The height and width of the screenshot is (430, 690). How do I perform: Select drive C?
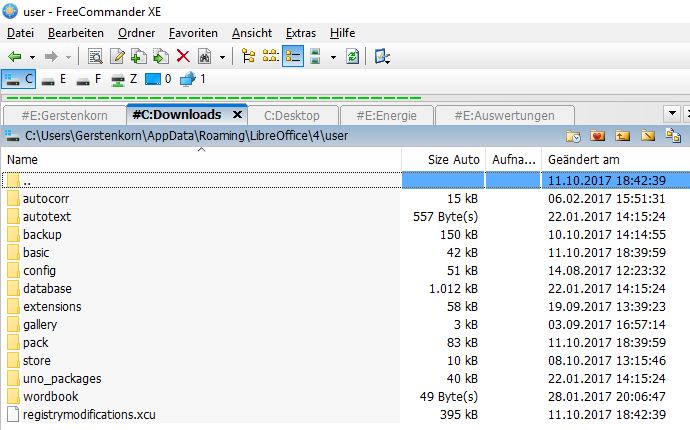coord(18,80)
